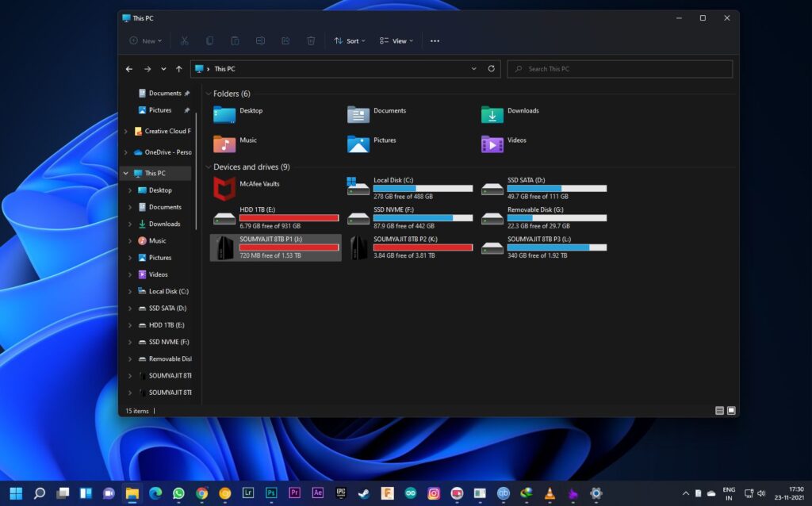Open the Windows Start menu

pos(16,493)
